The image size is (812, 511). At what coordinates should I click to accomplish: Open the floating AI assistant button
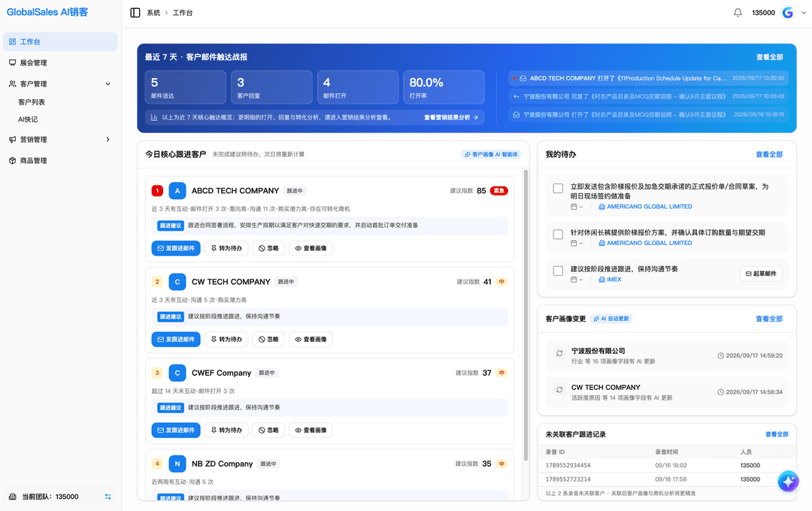(788, 482)
